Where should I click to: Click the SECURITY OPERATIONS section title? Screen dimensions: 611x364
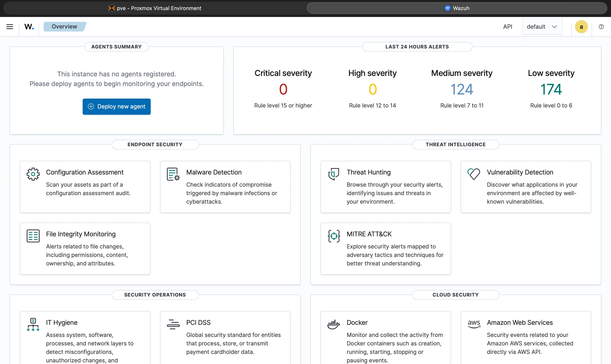[155, 295]
